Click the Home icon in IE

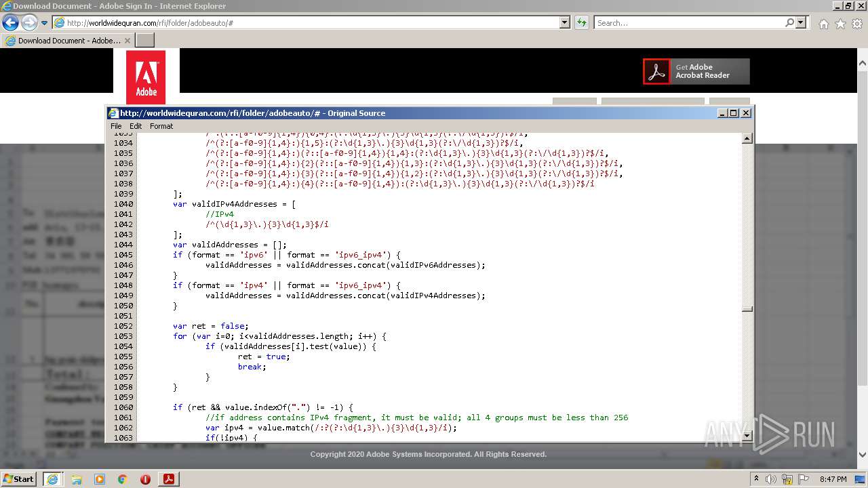pyautogui.click(x=823, y=23)
